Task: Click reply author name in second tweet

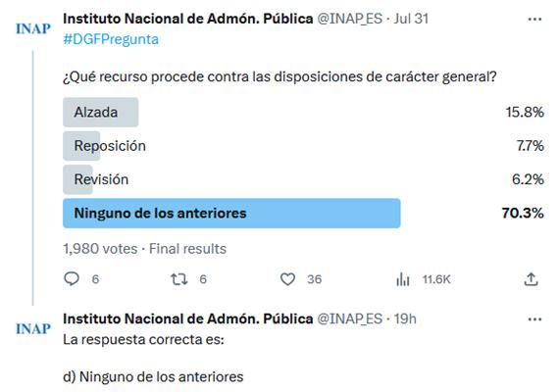Action: click(x=188, y=318)
